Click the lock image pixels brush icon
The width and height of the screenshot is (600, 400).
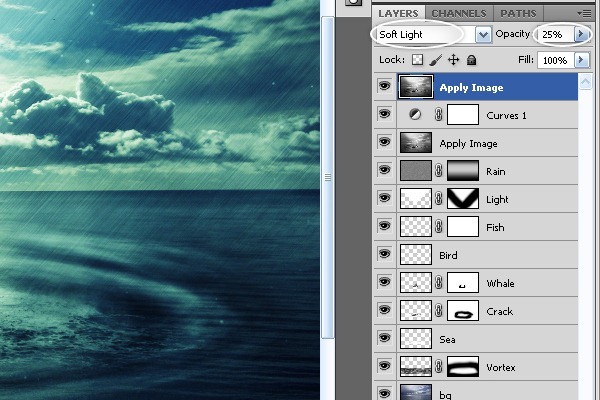436,61
